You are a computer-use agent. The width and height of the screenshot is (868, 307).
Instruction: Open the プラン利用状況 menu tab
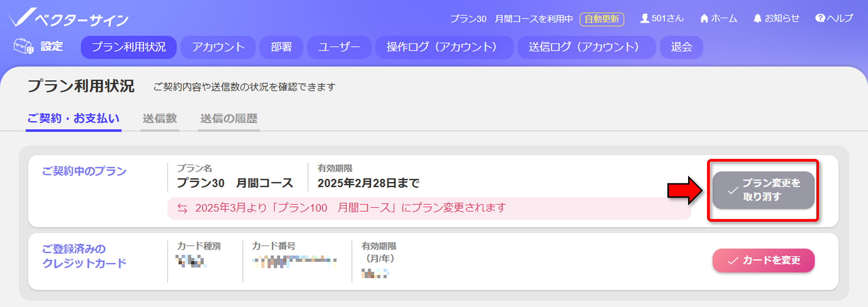pyautogui.click(x=129, y=47)
